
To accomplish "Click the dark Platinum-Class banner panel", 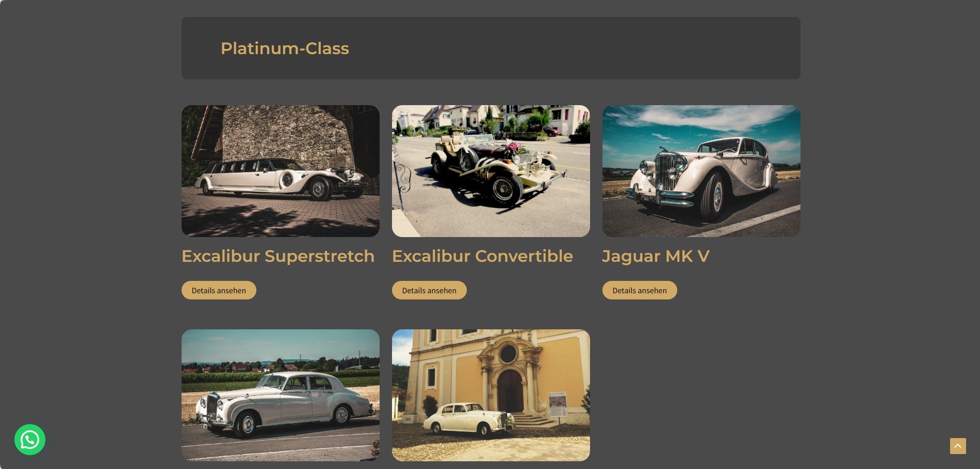I will click(x=491, y=48).
